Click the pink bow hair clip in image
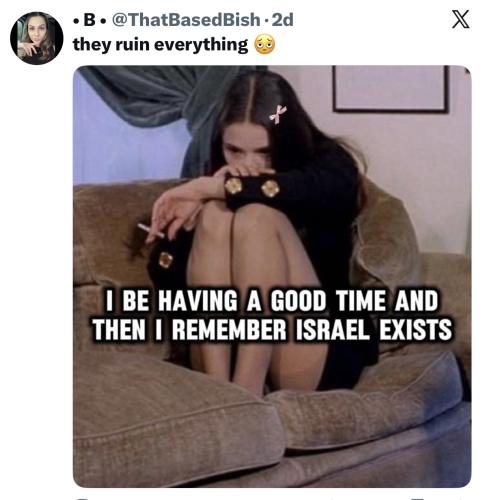The height and width of the screenshot is (500, 482). (277, 114)
